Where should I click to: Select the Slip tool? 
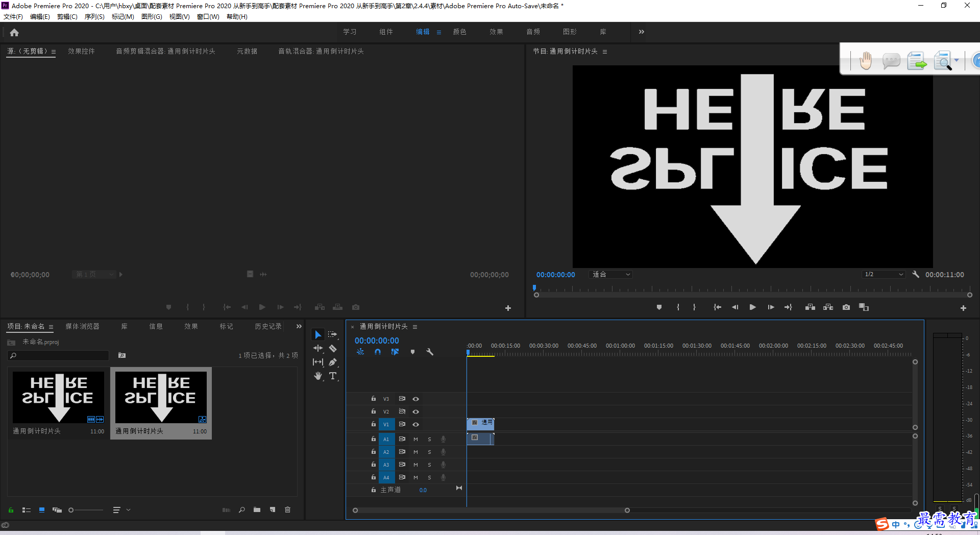tap(318, 362)
